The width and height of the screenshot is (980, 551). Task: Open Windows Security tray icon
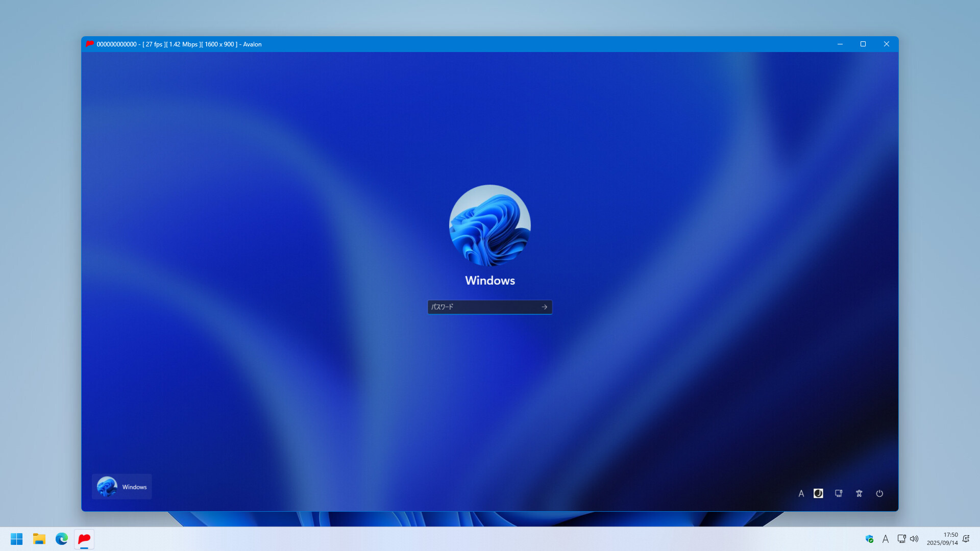(869, 539)
